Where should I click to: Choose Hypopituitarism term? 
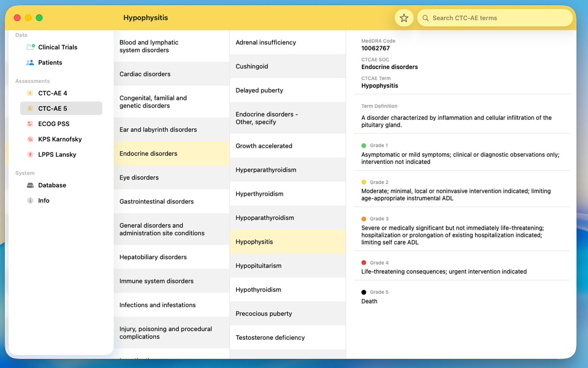[288, 266]
